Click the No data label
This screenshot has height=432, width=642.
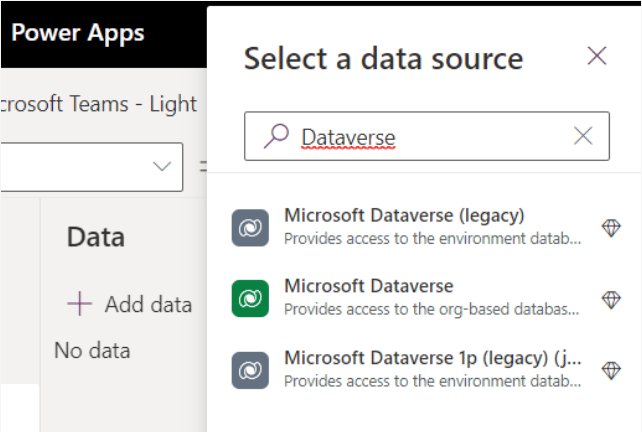click(x=92, y=351)
